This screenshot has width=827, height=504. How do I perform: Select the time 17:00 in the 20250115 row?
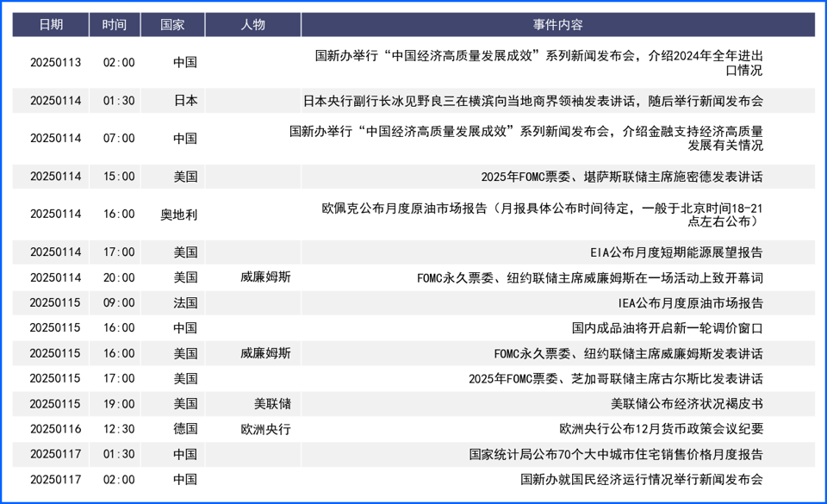[119, 378]
